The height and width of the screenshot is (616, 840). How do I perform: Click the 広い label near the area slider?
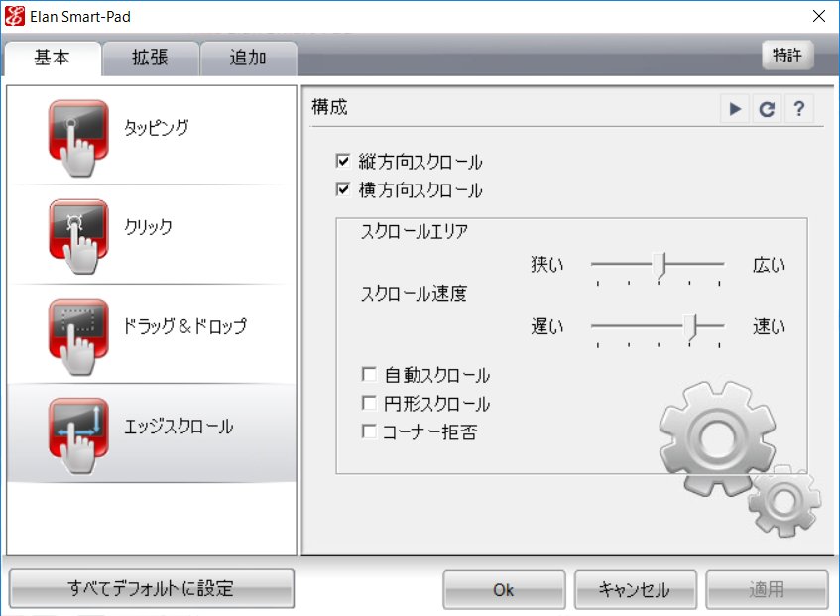(x=769, y=265)
